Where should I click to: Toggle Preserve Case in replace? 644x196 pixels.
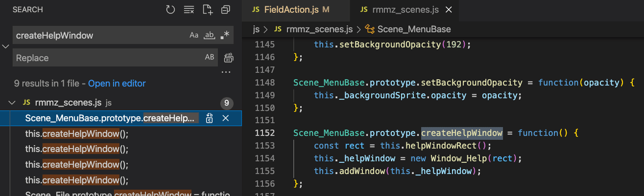click(x=210, y=58)
